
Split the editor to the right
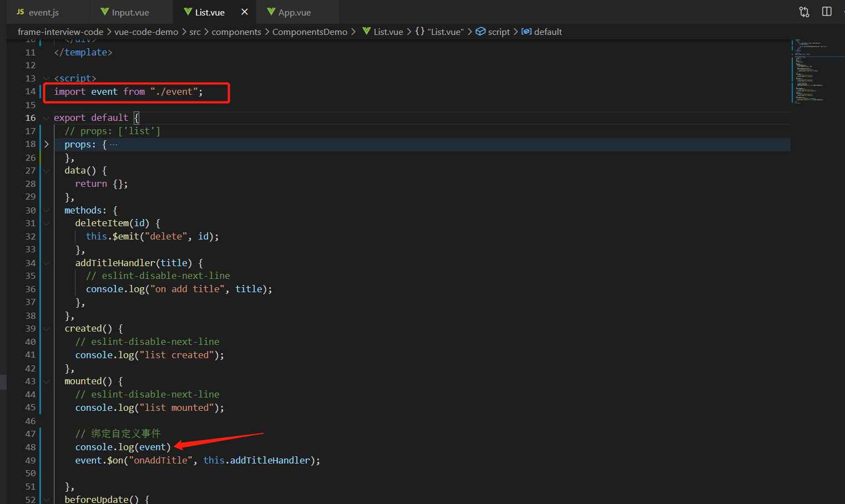(827, 12)
